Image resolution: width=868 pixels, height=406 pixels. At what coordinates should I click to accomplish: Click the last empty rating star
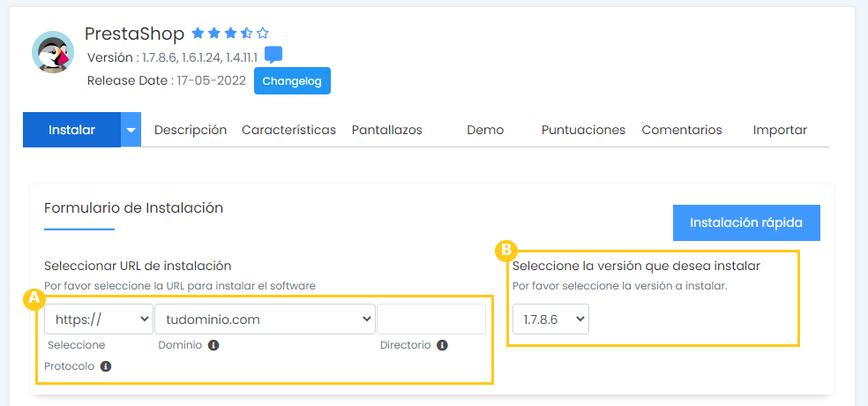coord(262,34)
